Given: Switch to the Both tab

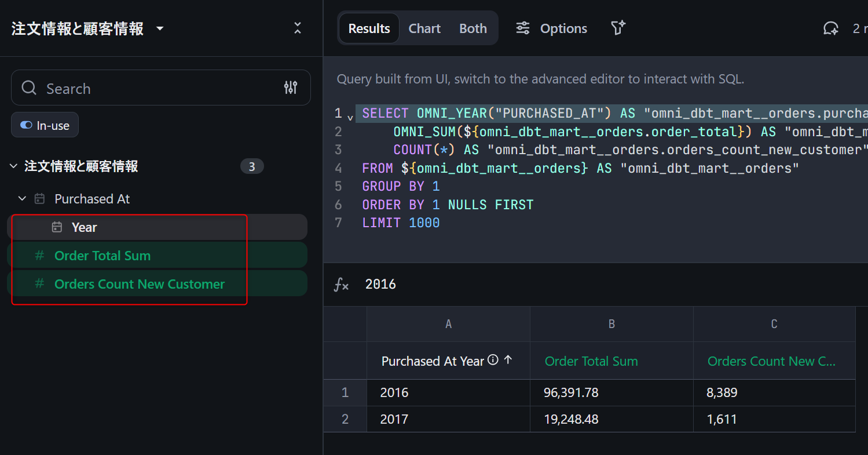Looking at the screenshot, I should click(473, 28).
